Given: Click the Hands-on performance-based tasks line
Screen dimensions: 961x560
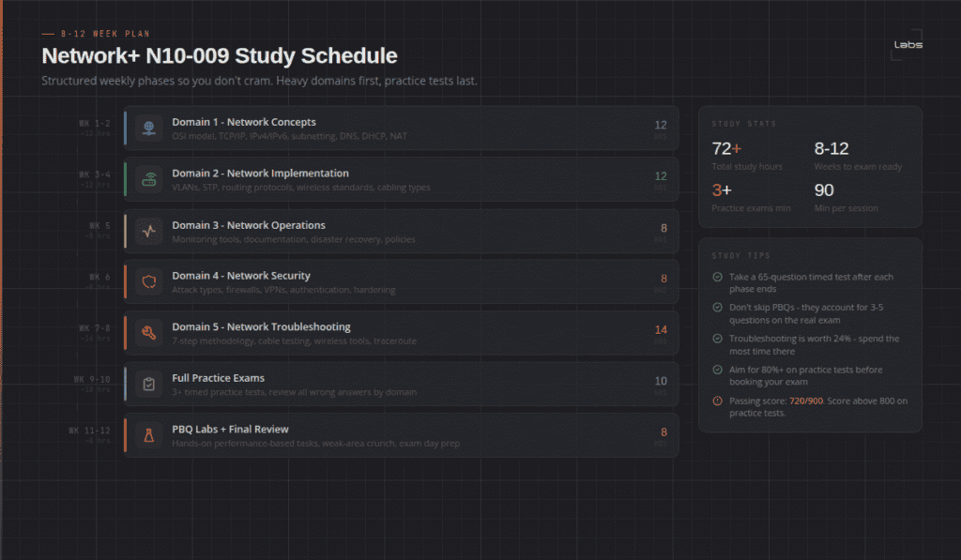Looking at the screenshot, I should (315, 444).
